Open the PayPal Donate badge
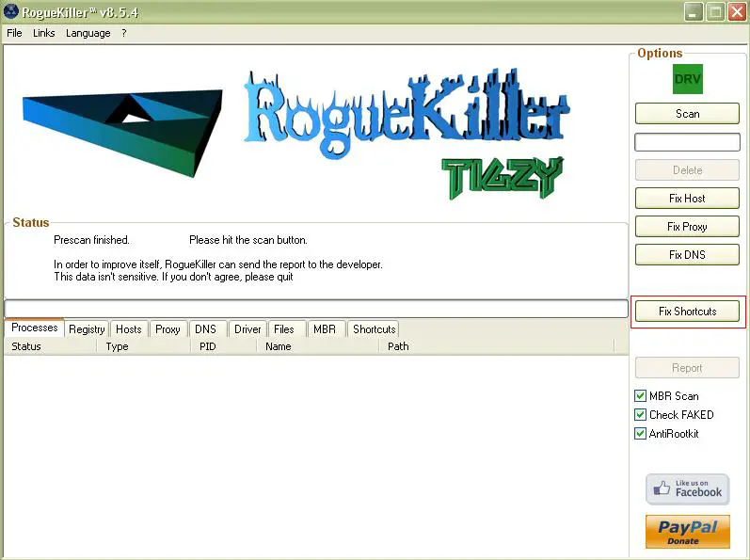 click(x=687, y=532)
